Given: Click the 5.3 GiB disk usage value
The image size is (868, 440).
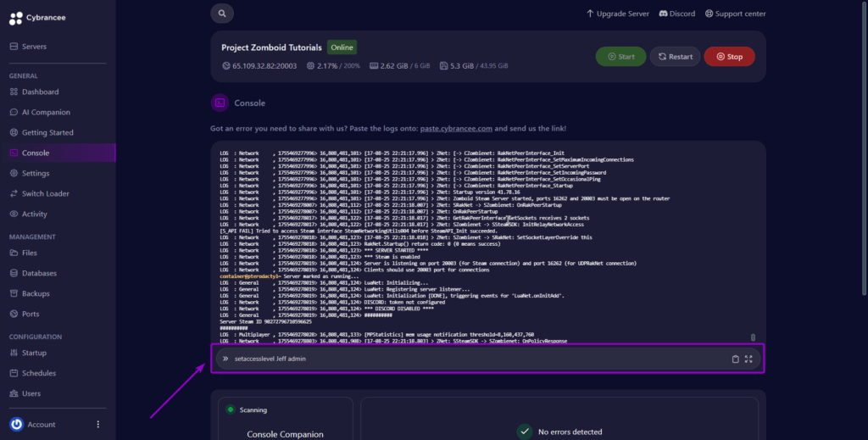Looking at the screenshot, I should click(x=462, y=65).
